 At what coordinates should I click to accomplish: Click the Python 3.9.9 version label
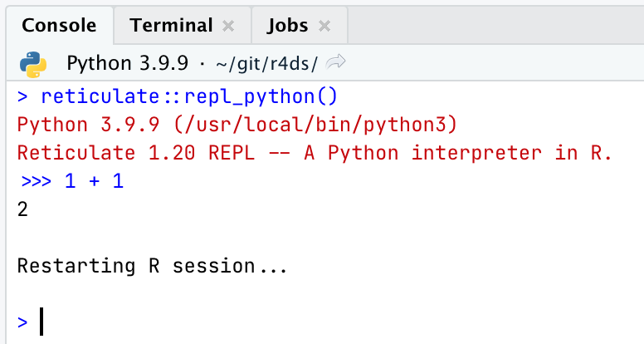(127, 63)
